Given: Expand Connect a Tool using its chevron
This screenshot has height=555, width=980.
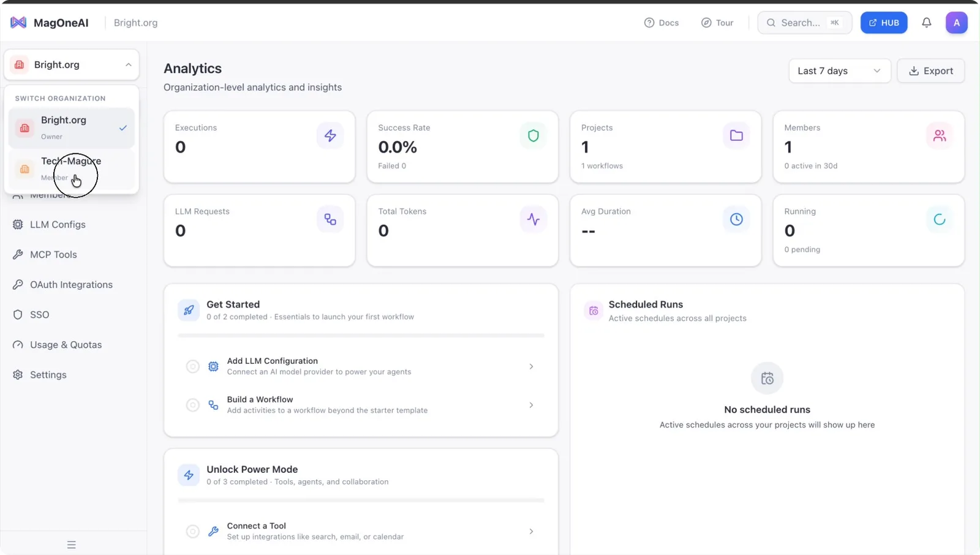Looking at the screenshot, I should point(531,531).
